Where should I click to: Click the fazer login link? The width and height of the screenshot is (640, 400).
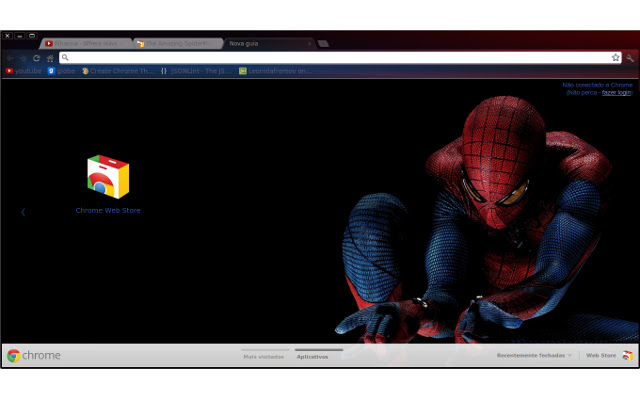click(618, 92)
